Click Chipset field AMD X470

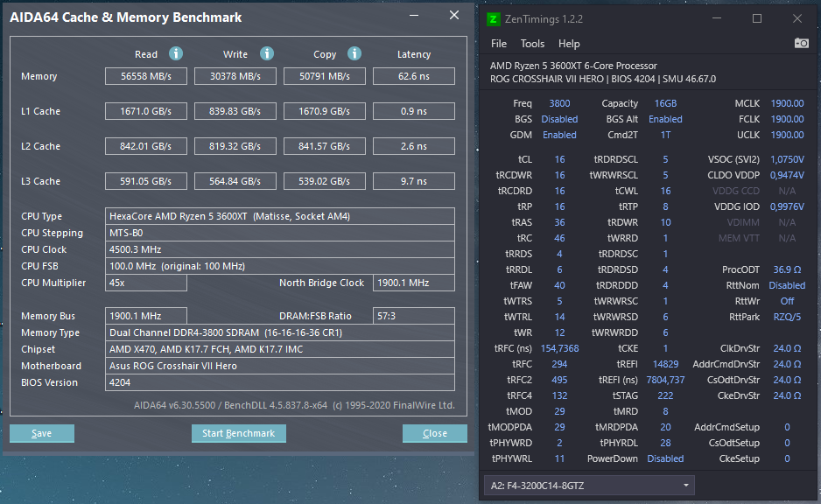(279, 350)
